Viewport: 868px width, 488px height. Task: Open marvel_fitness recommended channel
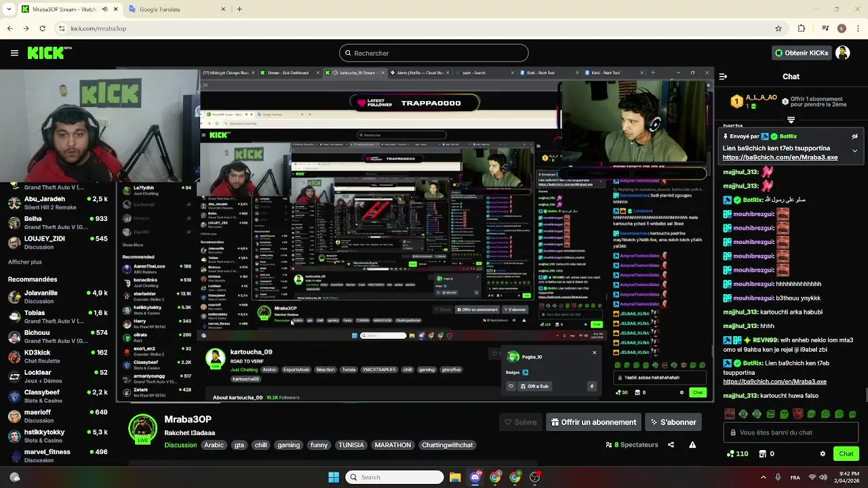pos(58,455)
